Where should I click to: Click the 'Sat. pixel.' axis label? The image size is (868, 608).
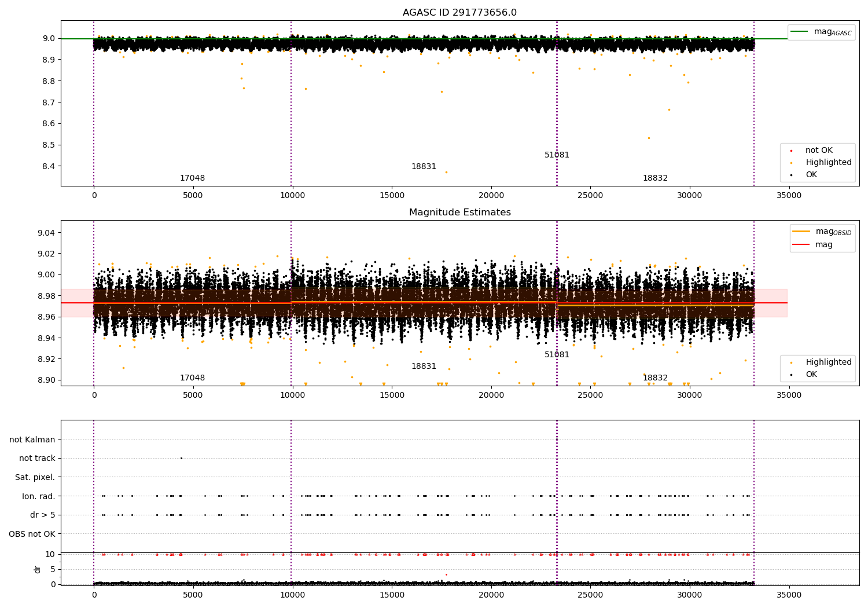tap(35, 477)
